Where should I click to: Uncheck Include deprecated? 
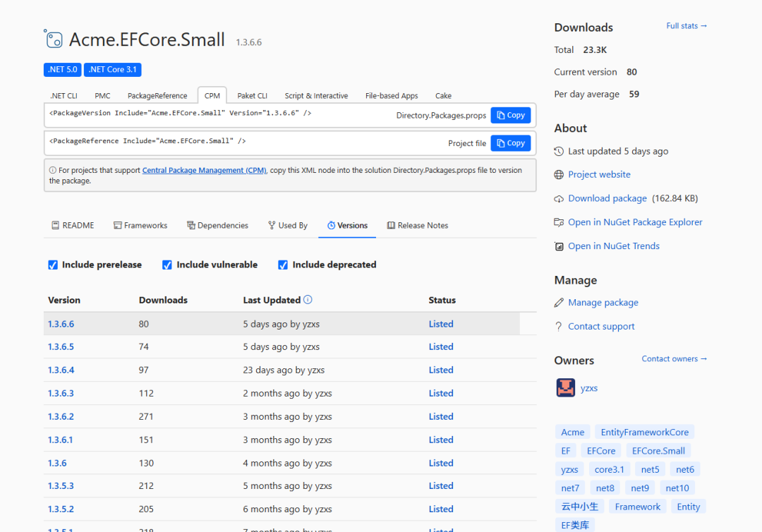282,265
